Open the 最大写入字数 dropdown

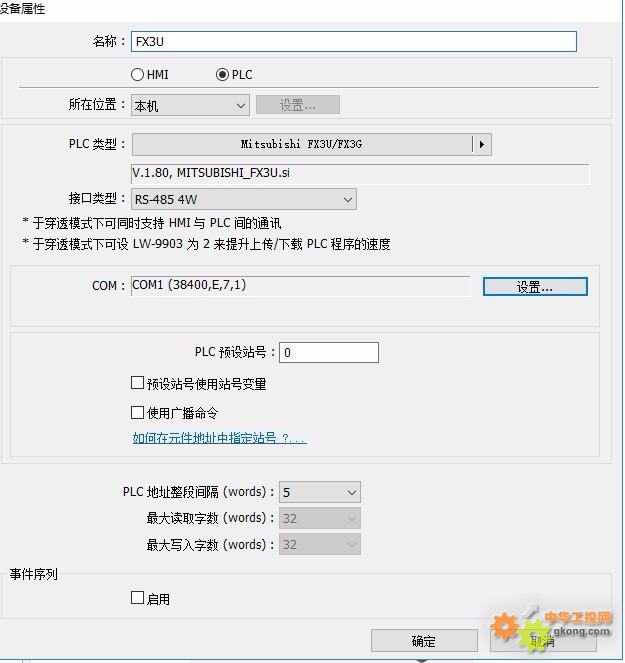(320, 545)
